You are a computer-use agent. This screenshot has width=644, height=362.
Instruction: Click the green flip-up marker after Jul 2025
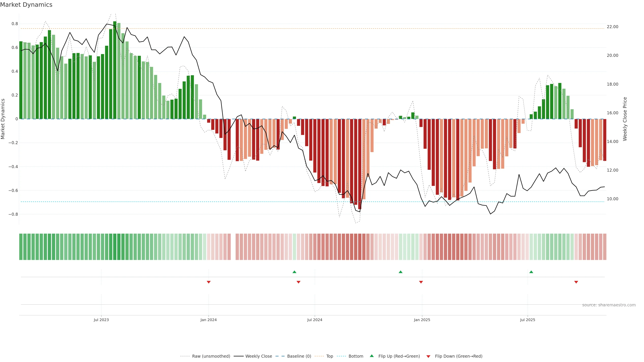pyautogui.click(x=531, y=272)
